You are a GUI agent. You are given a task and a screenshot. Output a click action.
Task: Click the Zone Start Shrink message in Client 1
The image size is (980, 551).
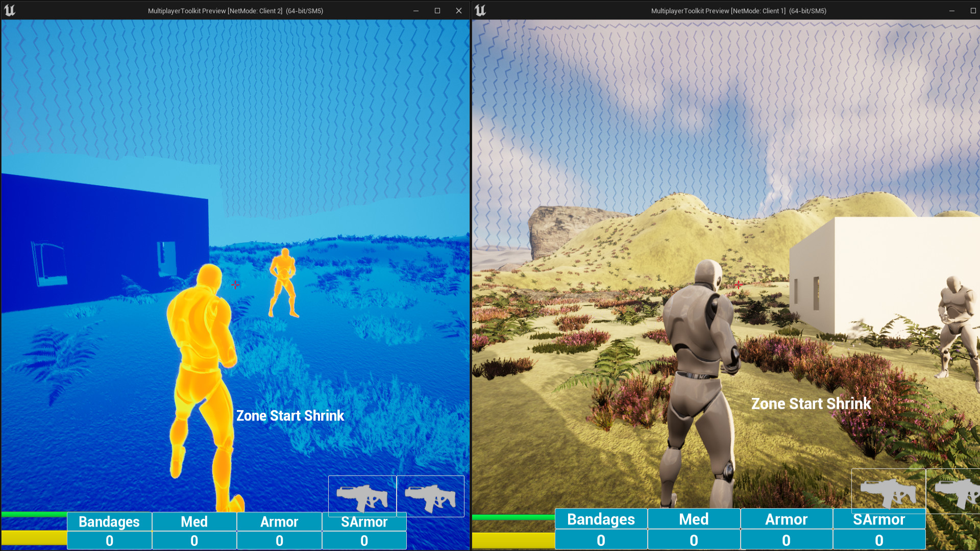(811, 404)
